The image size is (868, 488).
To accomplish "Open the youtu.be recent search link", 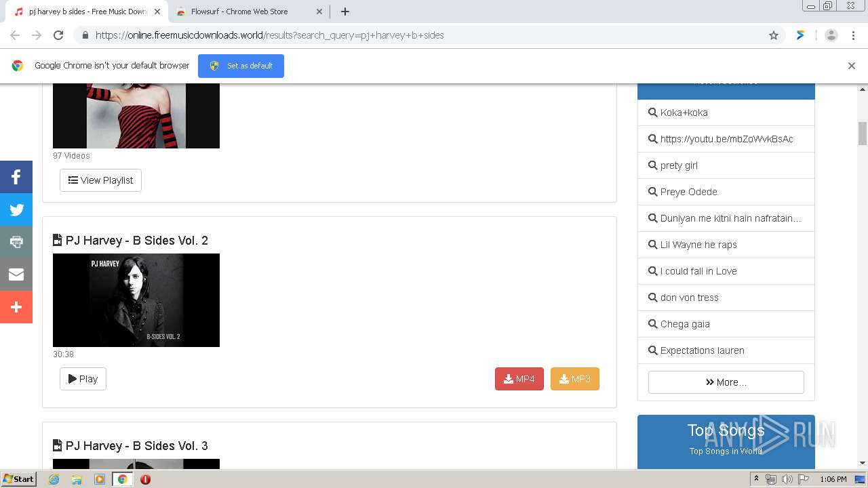I will coord(726,139).
